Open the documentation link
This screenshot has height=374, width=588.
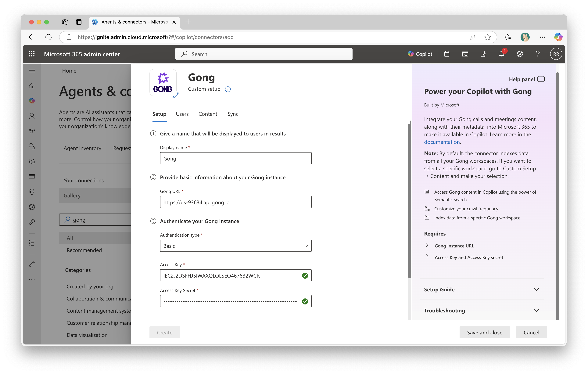pyautogui.click(x=442, y=142)
